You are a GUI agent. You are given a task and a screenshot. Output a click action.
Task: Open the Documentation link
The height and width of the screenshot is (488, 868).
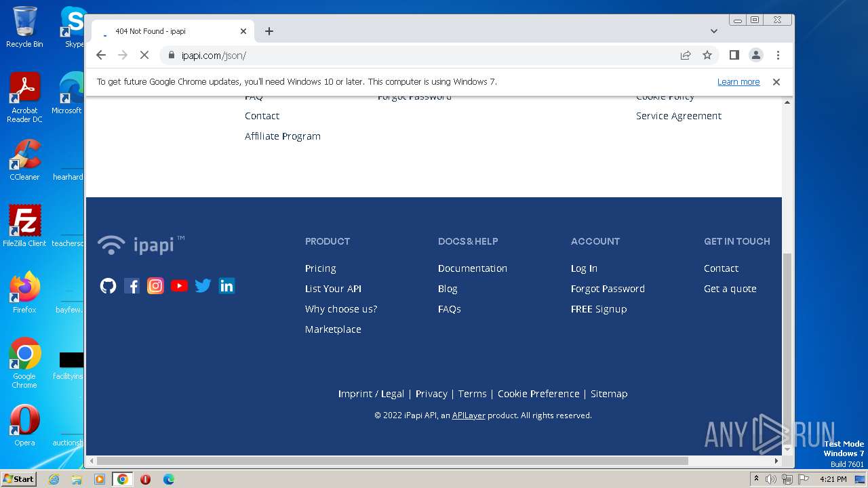pos(473,268)
